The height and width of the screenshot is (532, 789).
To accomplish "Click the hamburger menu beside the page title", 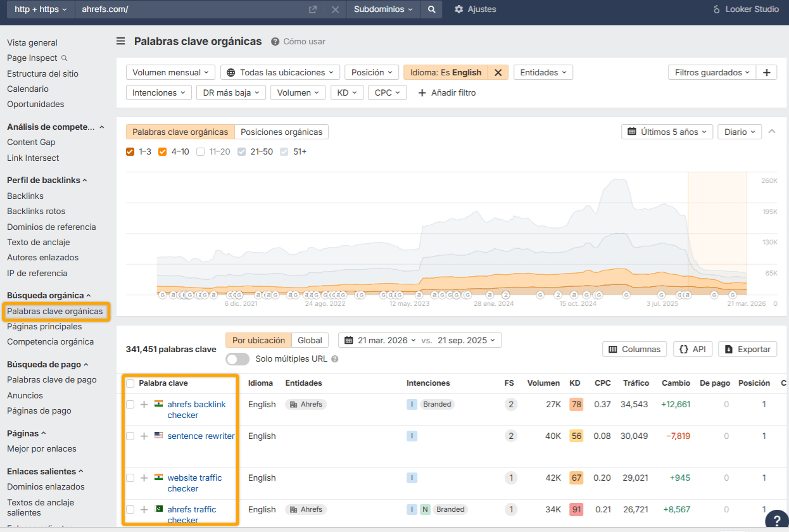I will pyautogui.click(x=120, y=41).
